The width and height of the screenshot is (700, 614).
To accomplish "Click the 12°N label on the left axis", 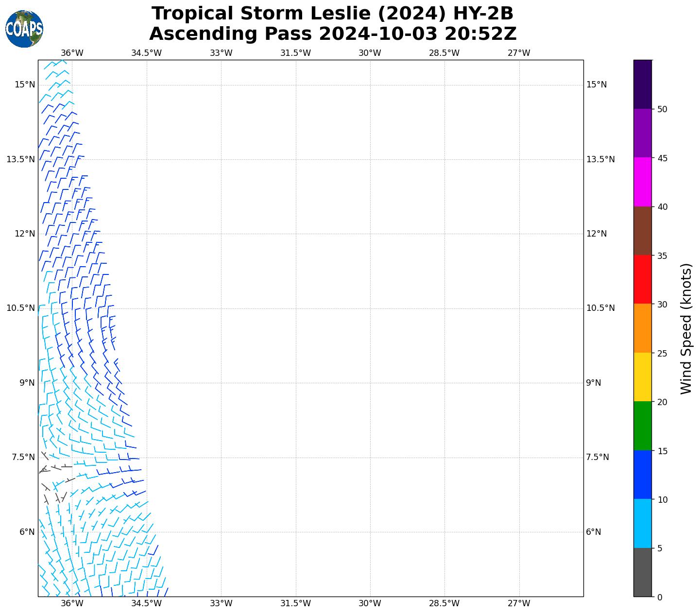I will pos(25,234).
